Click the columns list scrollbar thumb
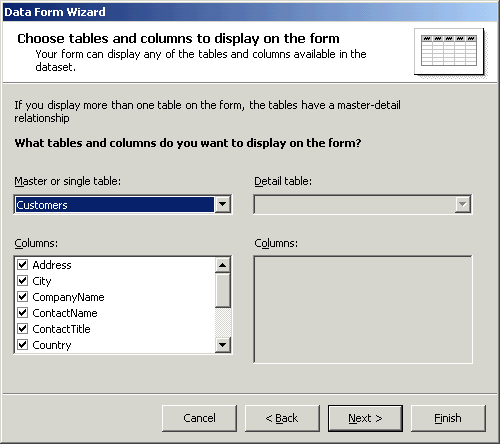This screenshot has width=500, height=444. click(x=222, y=290)
